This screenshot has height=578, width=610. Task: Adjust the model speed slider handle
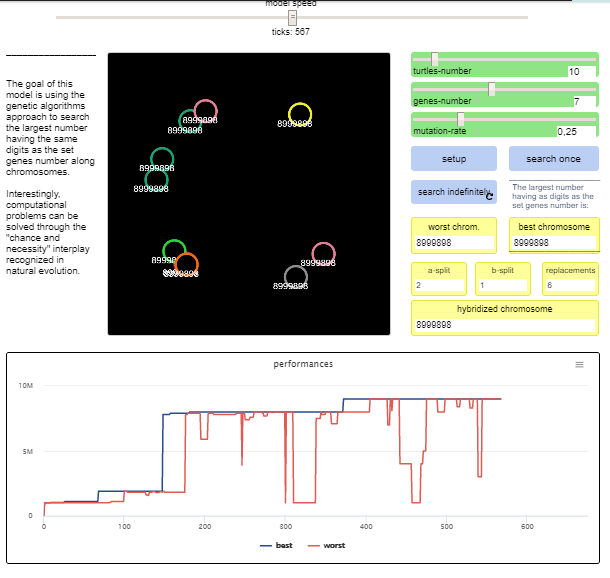(x=293, y=18)
